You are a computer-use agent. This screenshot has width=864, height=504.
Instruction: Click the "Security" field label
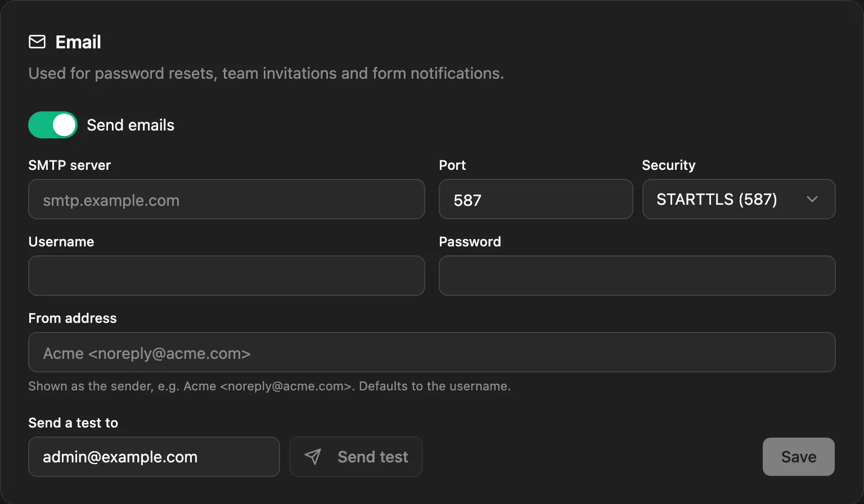[x=669, y=165]
